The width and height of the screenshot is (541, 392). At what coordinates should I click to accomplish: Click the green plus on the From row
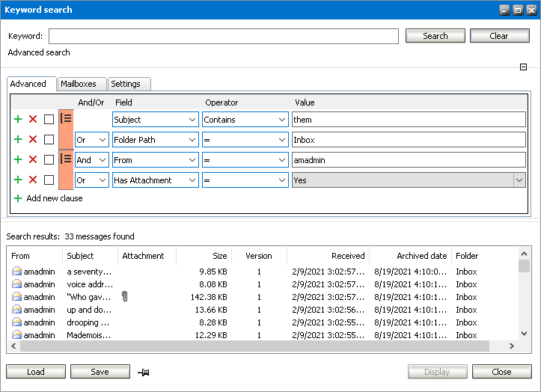(x=18, y=159)
